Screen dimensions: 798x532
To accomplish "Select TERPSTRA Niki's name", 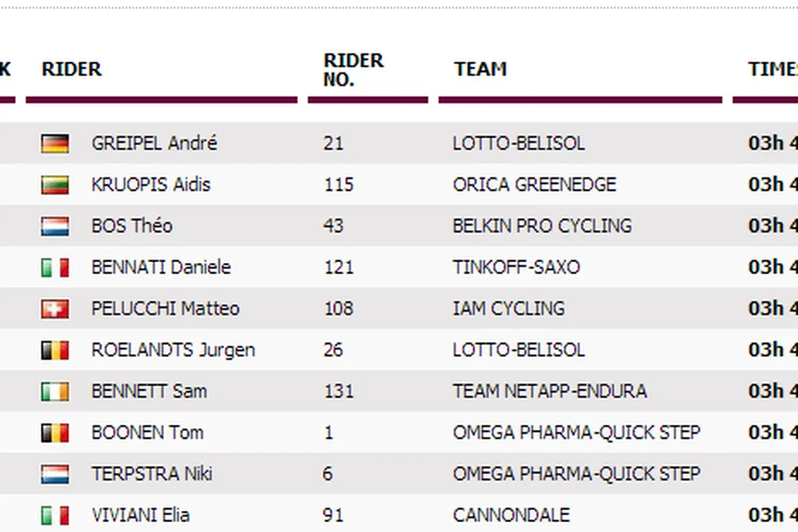I will tap(152, 473).
